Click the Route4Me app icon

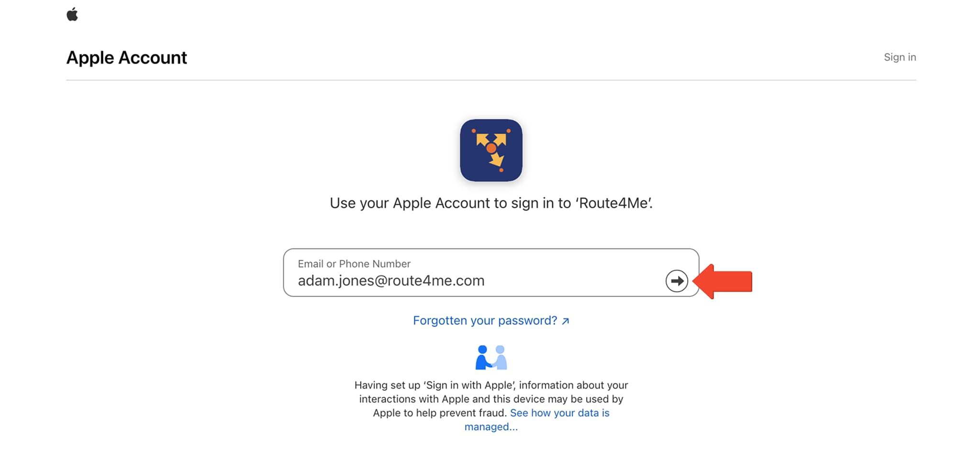click(491, 150)
